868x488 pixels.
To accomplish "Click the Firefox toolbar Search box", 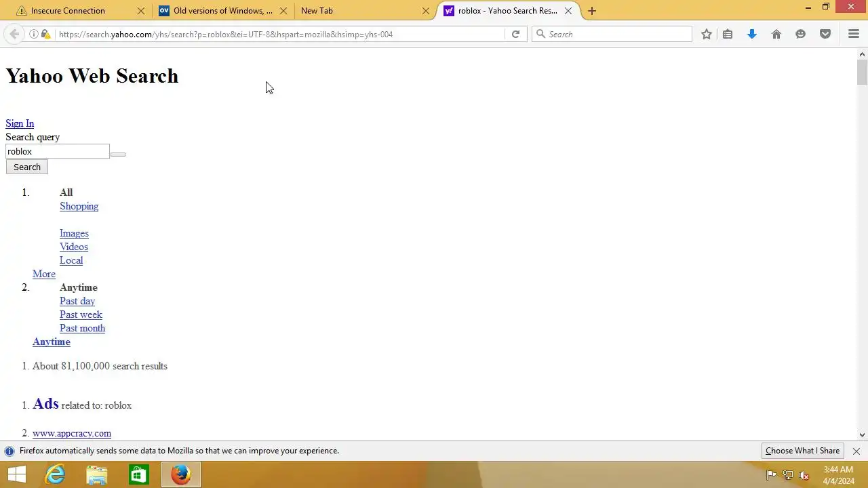I will 612,34.
